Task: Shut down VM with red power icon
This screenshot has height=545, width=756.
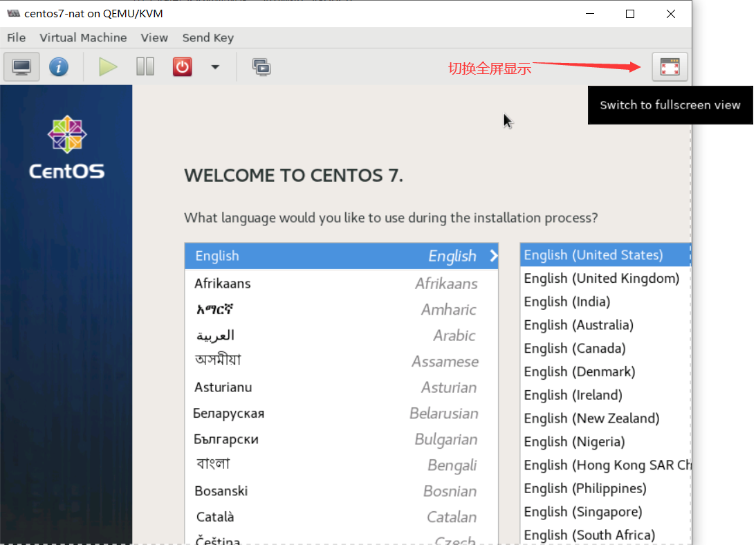Action: 182,66
